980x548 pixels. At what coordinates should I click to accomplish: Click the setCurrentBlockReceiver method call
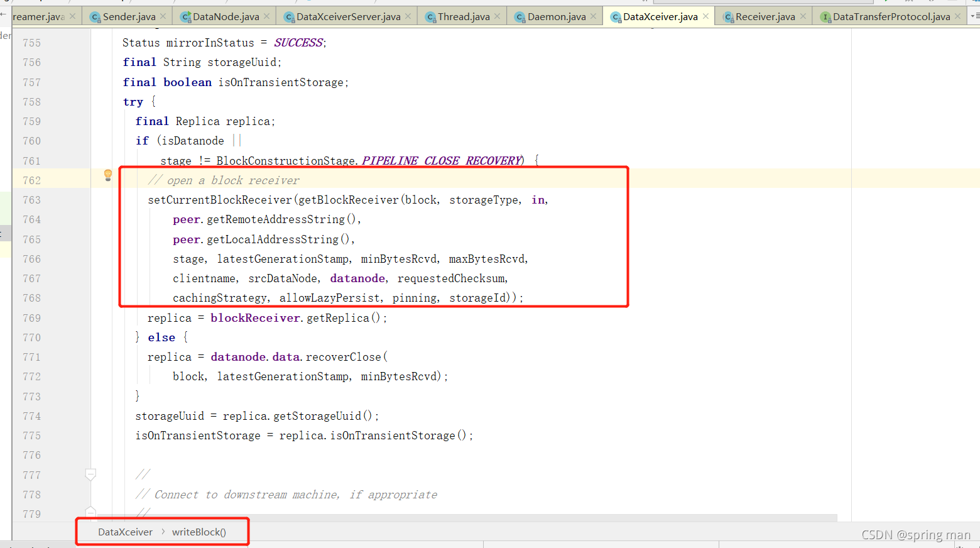click(220, 200)
